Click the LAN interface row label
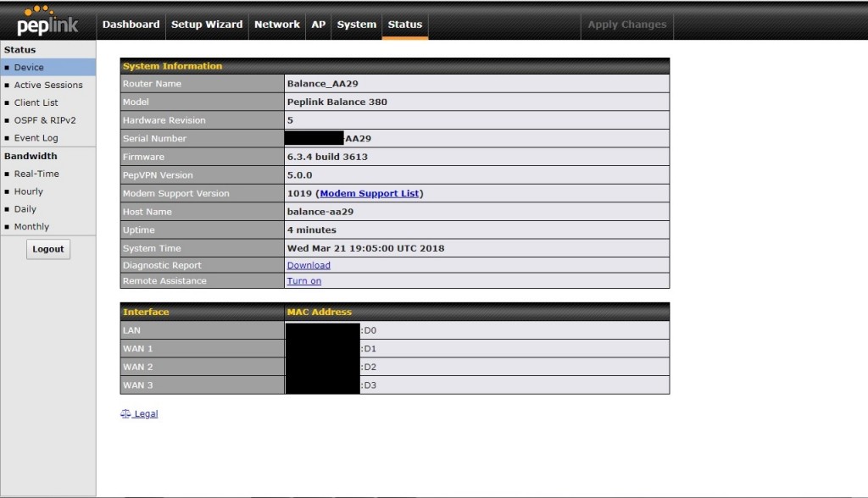The image size is (868, 498). pyautogui.click(x=131, y=330)
